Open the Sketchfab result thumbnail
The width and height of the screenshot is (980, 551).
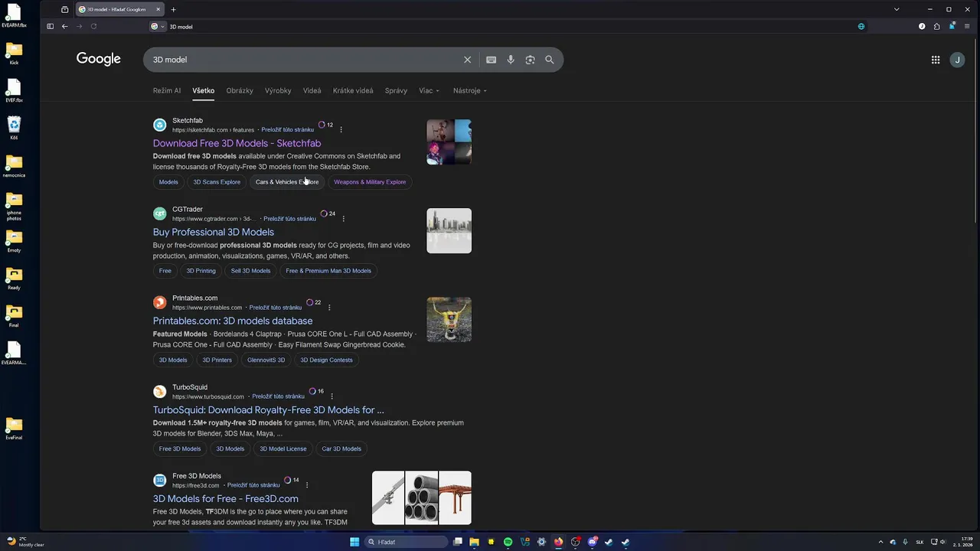449,142
